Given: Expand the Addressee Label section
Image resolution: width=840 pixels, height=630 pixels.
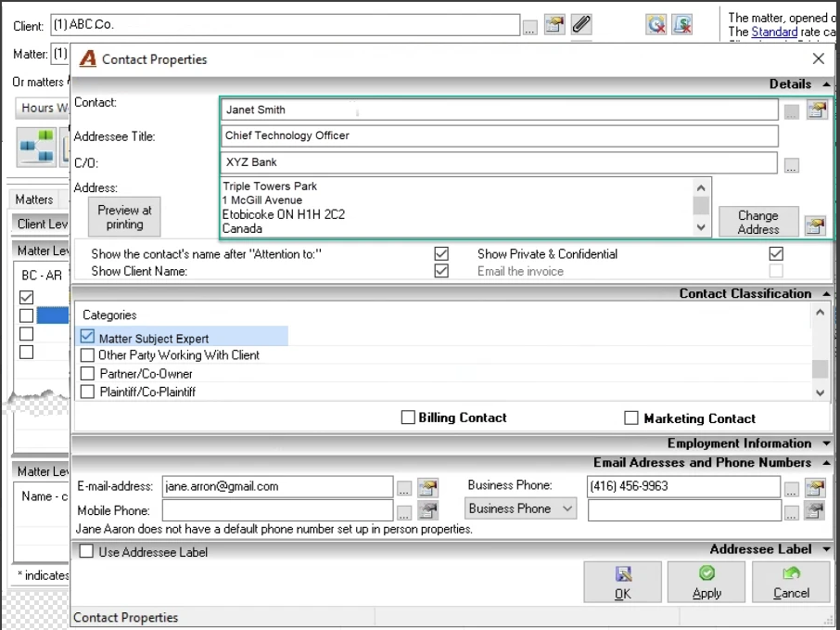Looking at the screenshot, I should [827, 549].
